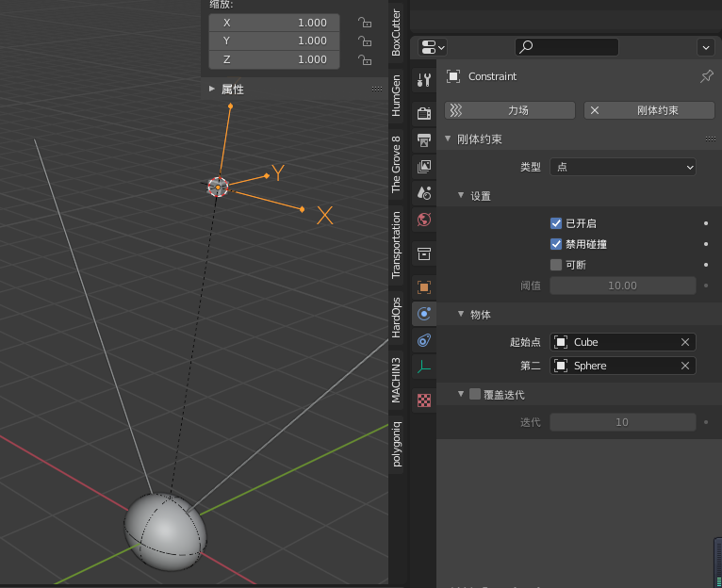Open the 类型 dropdown set to 点
Screen dimensions: 722x588
tap(622, 167)
